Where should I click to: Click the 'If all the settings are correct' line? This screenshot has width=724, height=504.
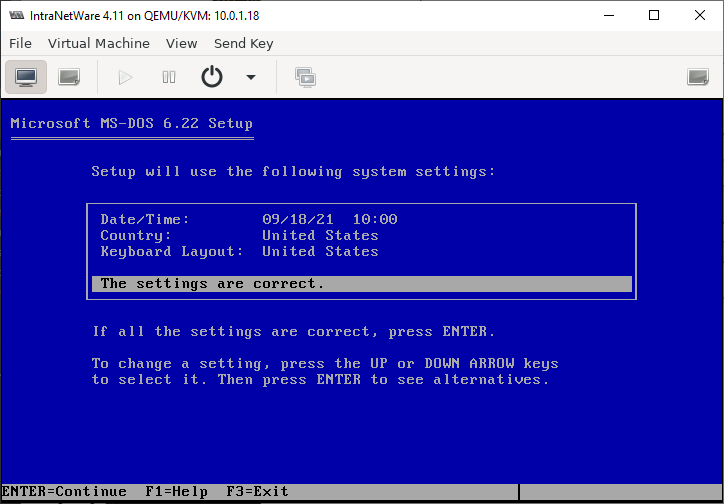pyautogui.click(x=294, y=332)
